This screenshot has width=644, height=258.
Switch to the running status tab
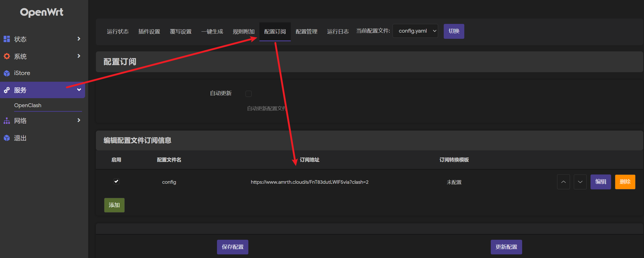pyautogui.click(x=118, y=32)
